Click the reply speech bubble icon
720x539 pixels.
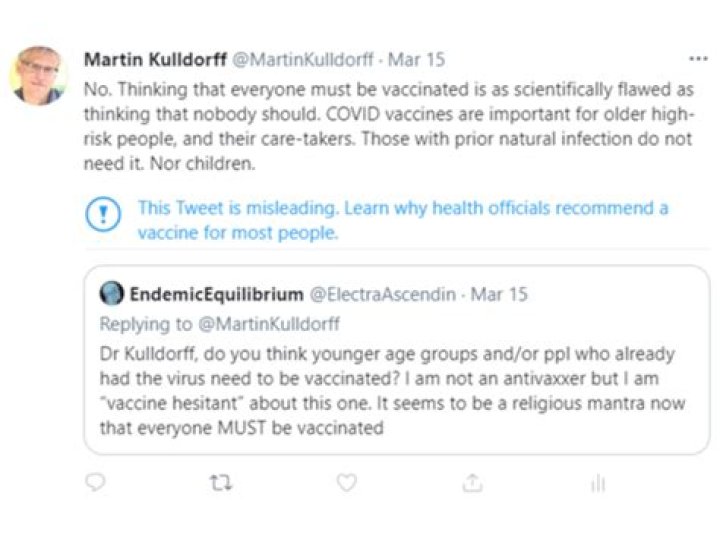(x=96, y=483)
